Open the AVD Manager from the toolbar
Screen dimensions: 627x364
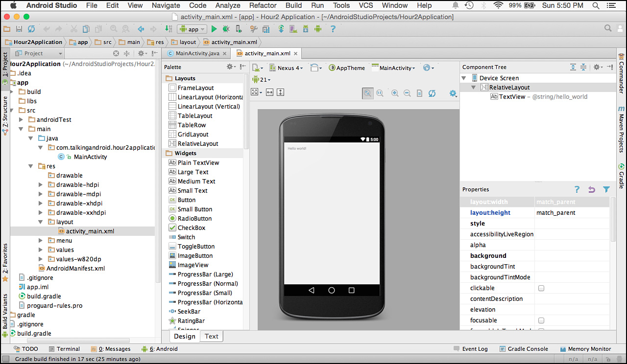pos(293,29)
